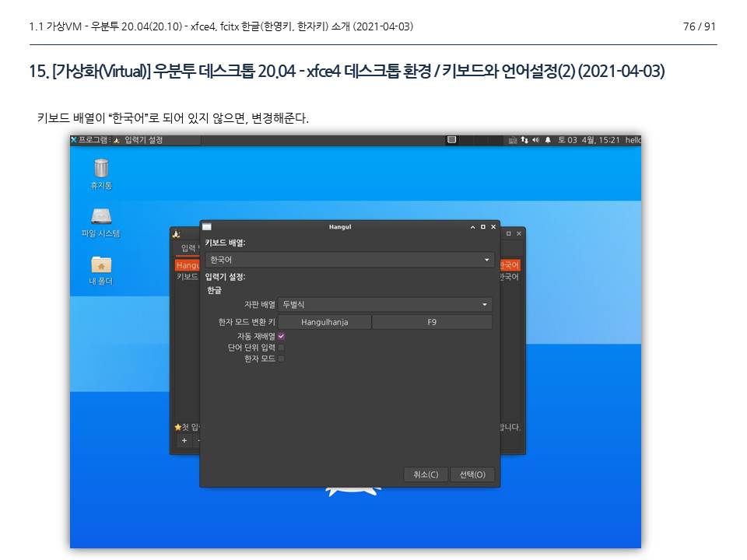Screen dimensions: 747x560
Task: Click the fcitx keyboard tray icon
Action: pos(513,140)
